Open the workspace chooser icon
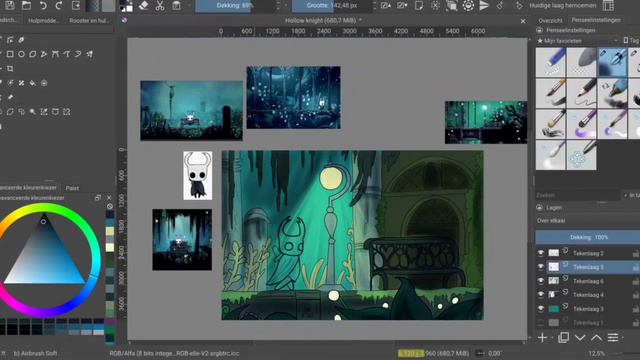Screen dimensions: 640x360 (x=608, y=6)
